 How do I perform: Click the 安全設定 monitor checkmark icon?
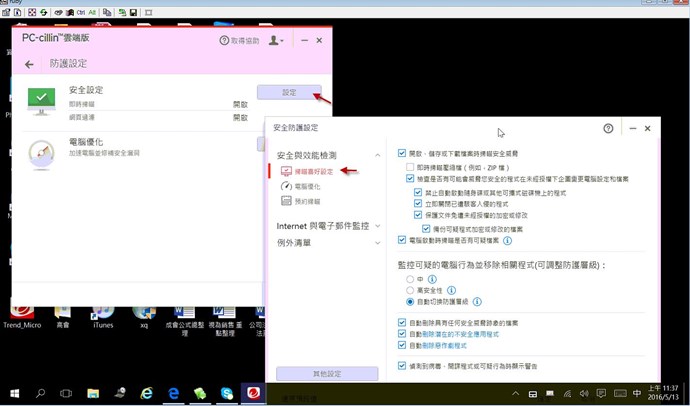click(x=41, y=99)
